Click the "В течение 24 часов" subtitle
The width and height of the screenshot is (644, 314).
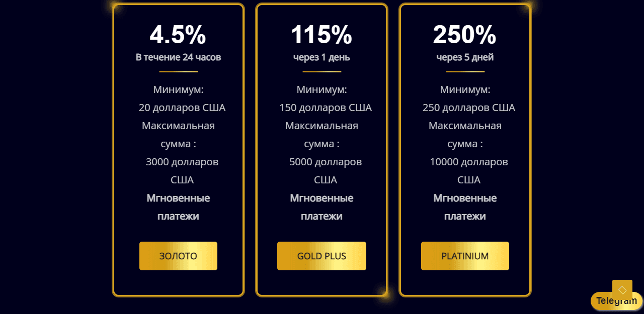point(178,57)
